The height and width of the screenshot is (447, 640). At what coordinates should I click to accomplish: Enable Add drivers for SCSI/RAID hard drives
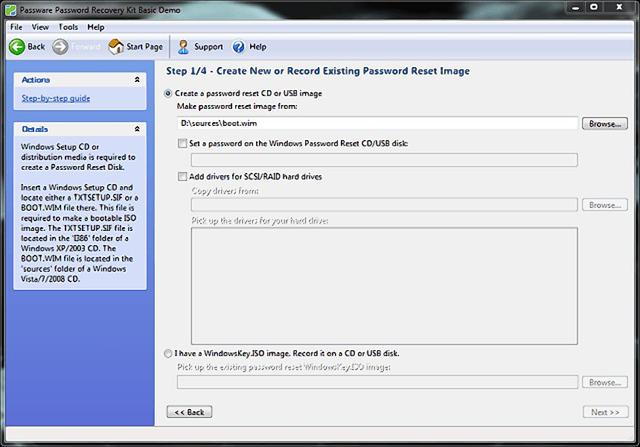click(x=182, y=176)
